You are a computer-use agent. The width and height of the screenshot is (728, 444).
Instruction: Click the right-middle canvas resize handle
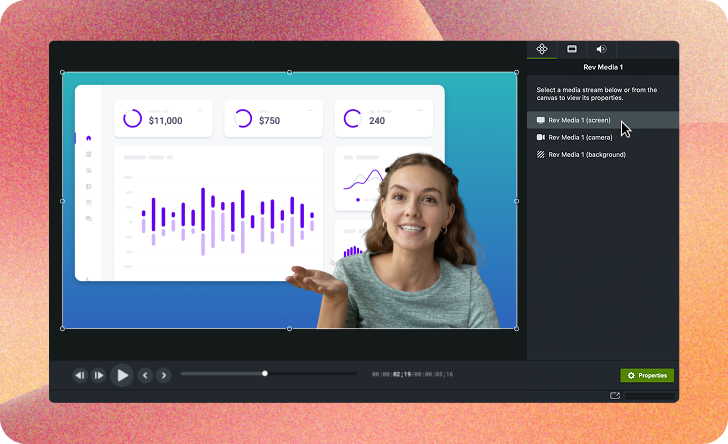pos(517,201)
